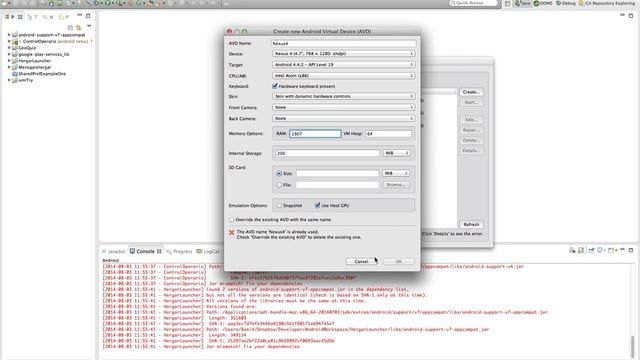Expand the xmlTry project
The height and width of the screenshot is (360, 640).
point(9,80)
